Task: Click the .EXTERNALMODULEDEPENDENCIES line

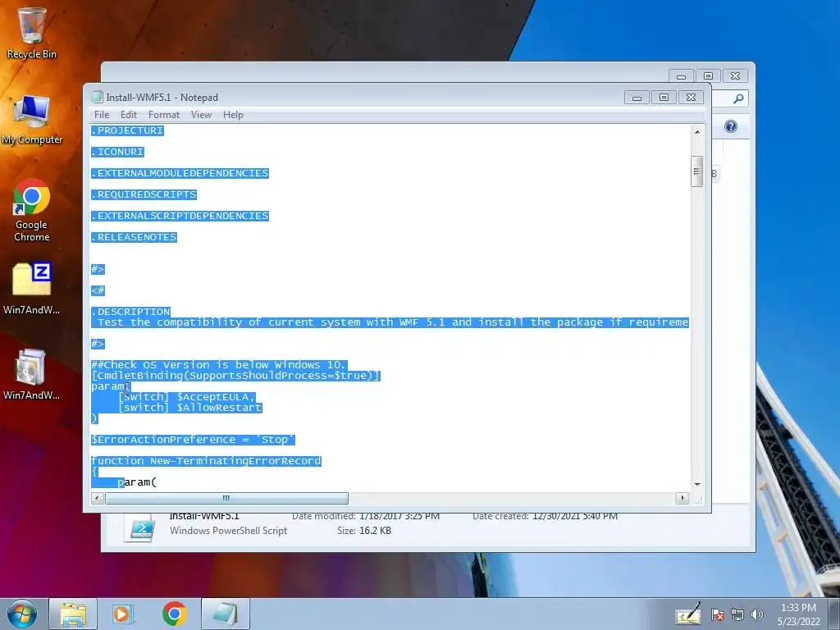Action: click(180, 174)
